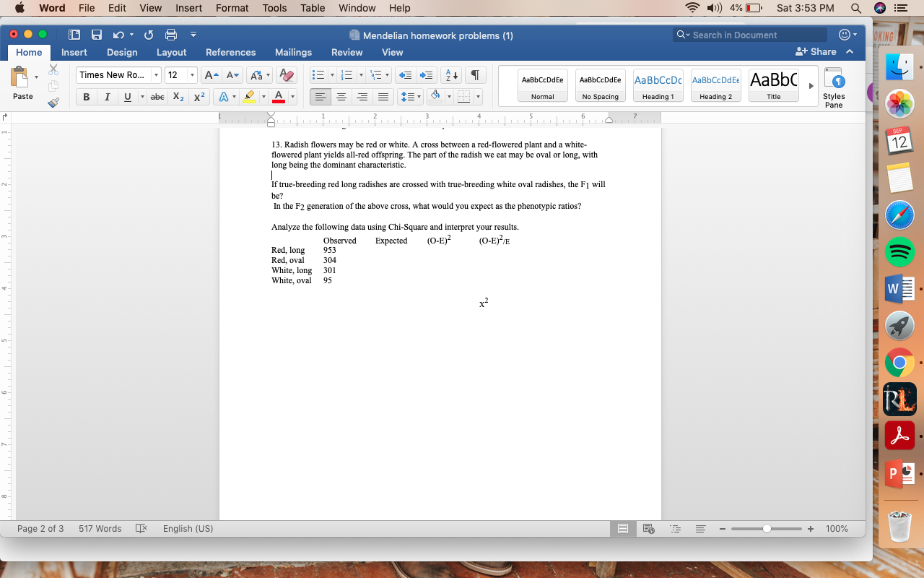Apply subscript formatting
The height and width of the screenshot is (578, 924).
click(x=178, y=97)
